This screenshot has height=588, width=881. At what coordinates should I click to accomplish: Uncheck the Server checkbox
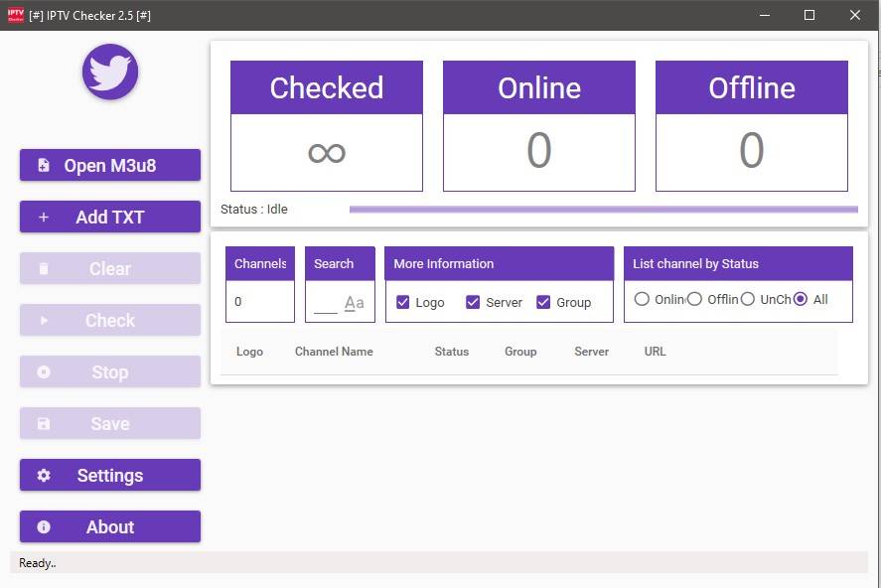(473, 302)
